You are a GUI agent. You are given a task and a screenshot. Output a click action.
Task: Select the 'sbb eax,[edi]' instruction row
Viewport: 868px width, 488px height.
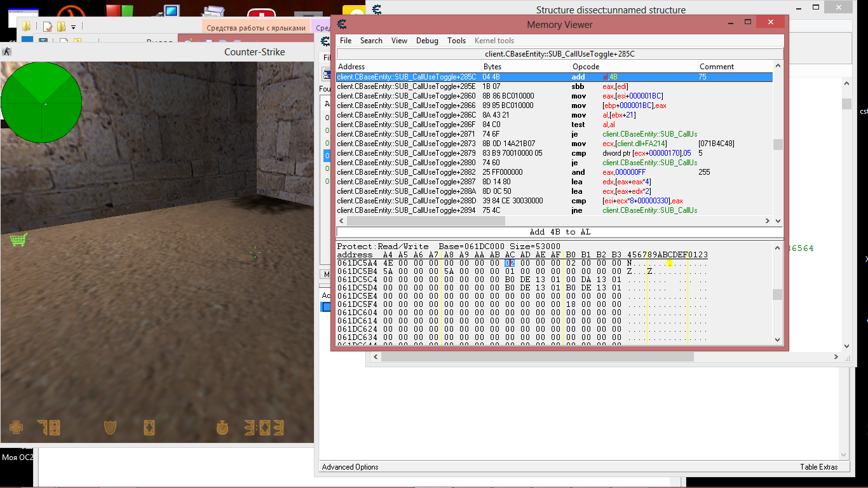tap(554, 86)
